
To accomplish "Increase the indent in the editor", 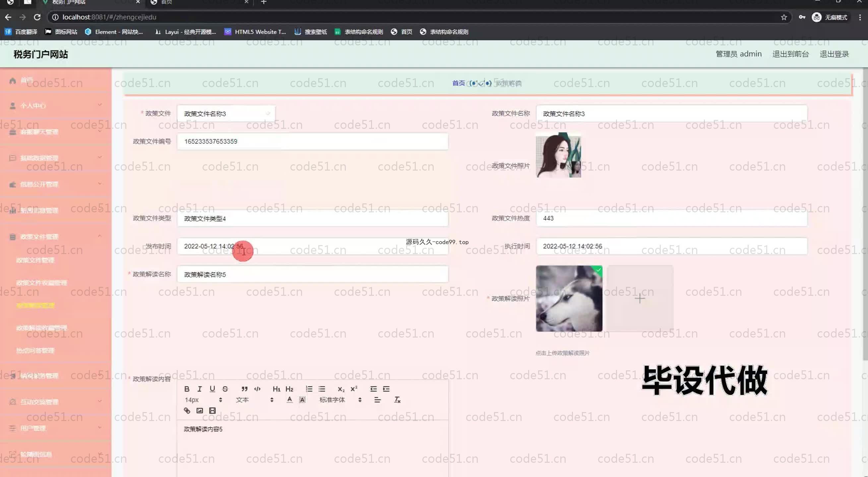I will click(386, 389).
